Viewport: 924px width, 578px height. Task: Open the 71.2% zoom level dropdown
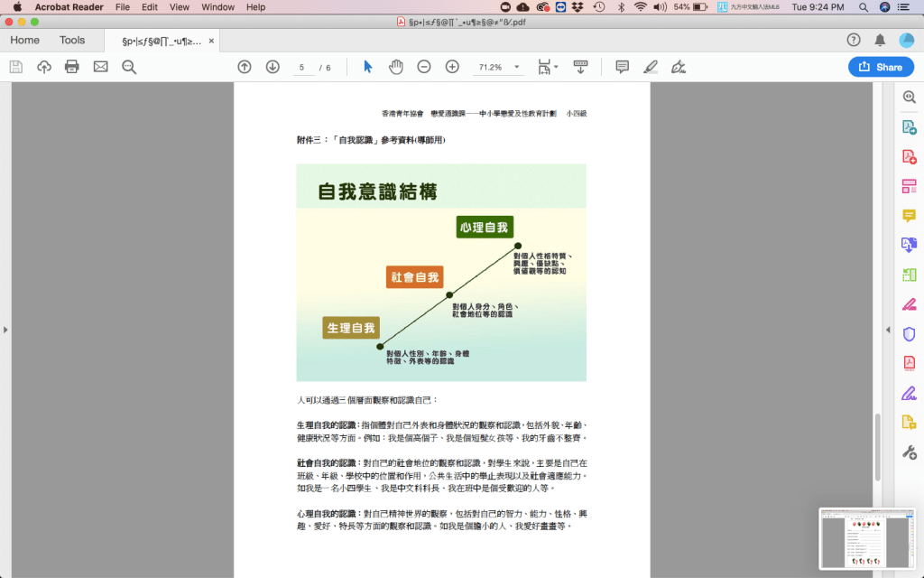click(x=517, y=67)
